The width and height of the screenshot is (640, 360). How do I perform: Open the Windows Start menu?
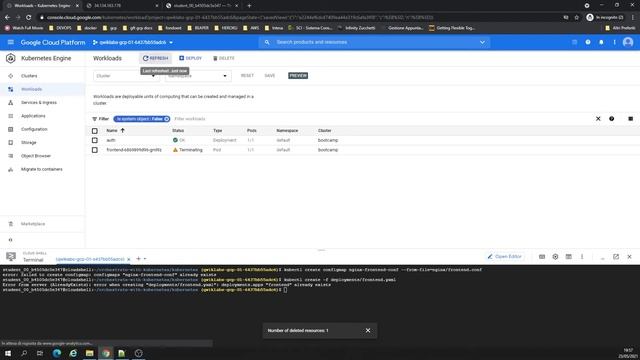tap(8, 353)
